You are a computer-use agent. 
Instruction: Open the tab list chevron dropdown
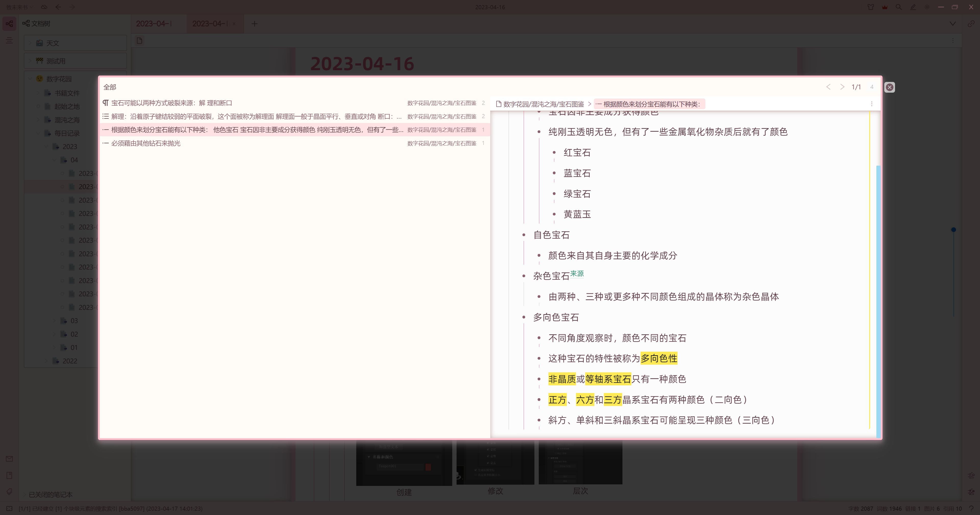(x=953, y=23)
